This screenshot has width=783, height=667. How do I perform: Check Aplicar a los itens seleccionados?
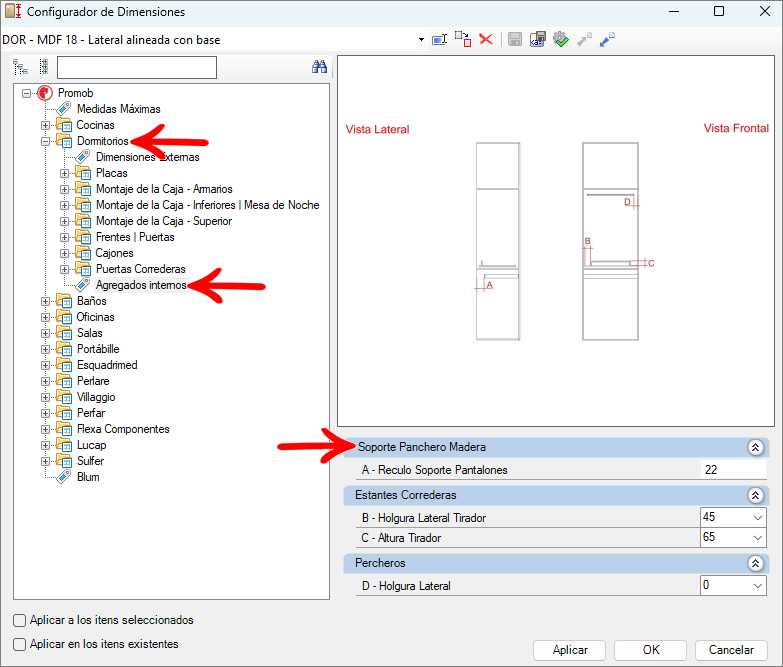(x=19, y=620)
